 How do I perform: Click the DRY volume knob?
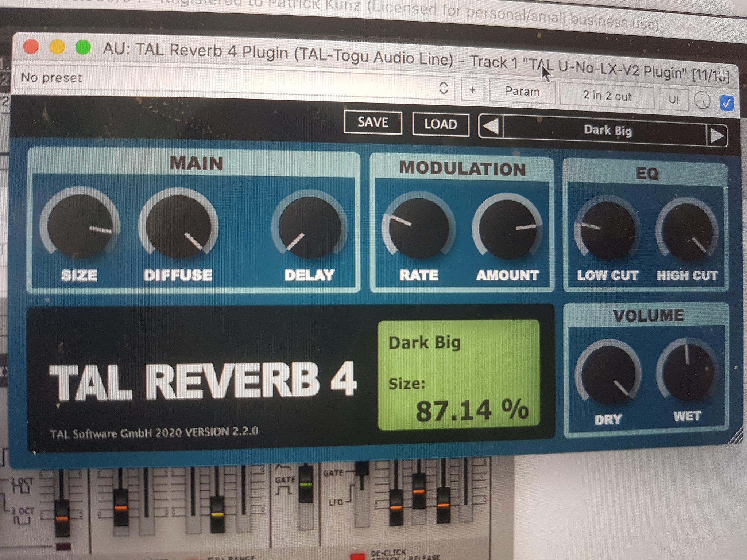tap(608, 375)
